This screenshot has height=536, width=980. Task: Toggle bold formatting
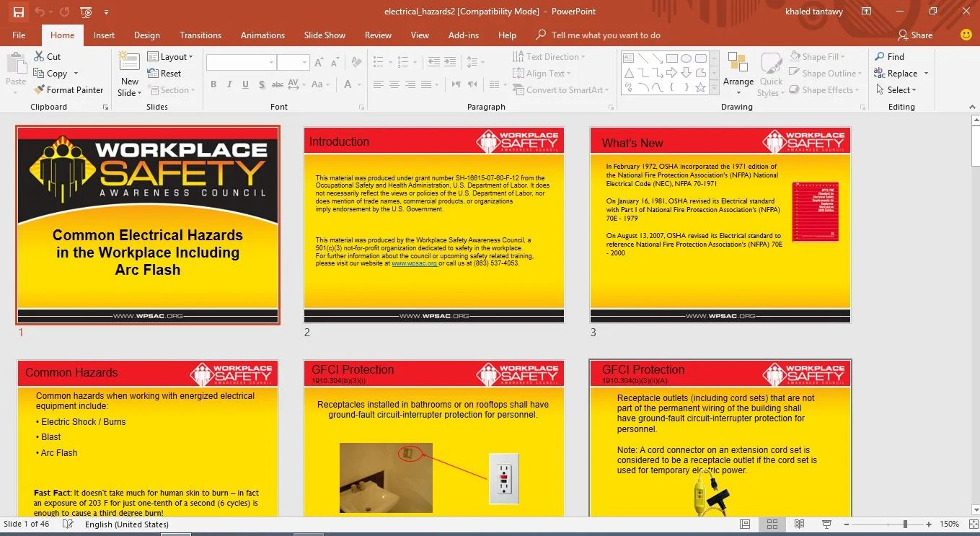pos(213,84)
